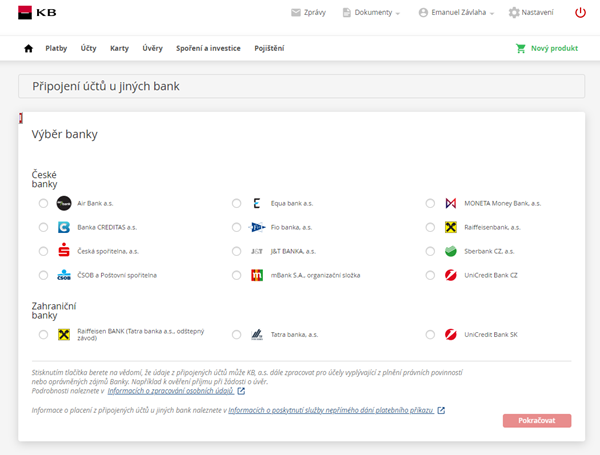Viewport: 600px width, 455px height.
Task: Select the J&T BANKA radio button
Action: (x=236, y=251)
